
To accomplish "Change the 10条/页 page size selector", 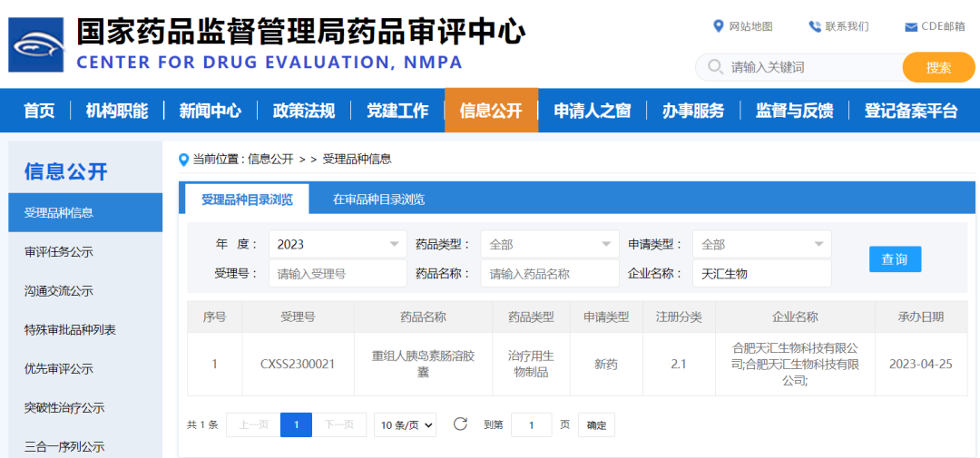I will [x=405, y=425].
